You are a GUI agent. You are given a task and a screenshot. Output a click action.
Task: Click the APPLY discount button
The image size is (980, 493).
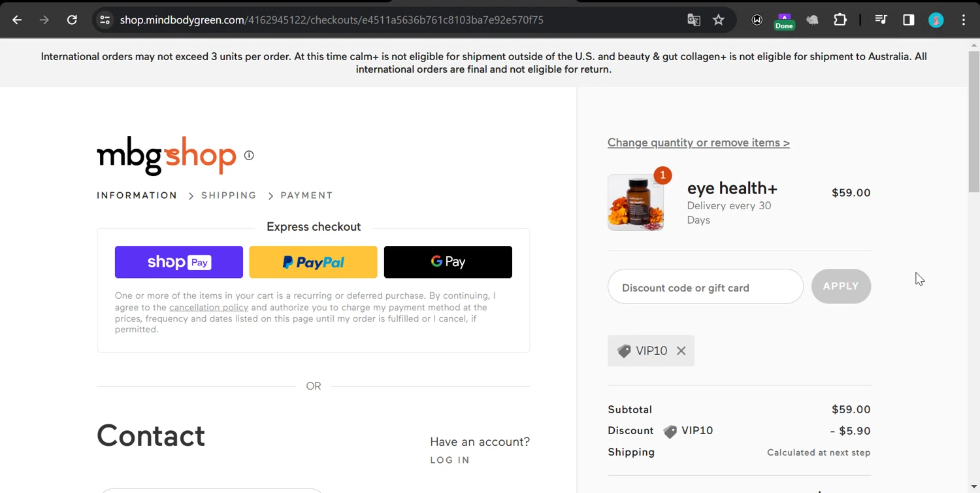pyautogui.click(x=841, y=286)
